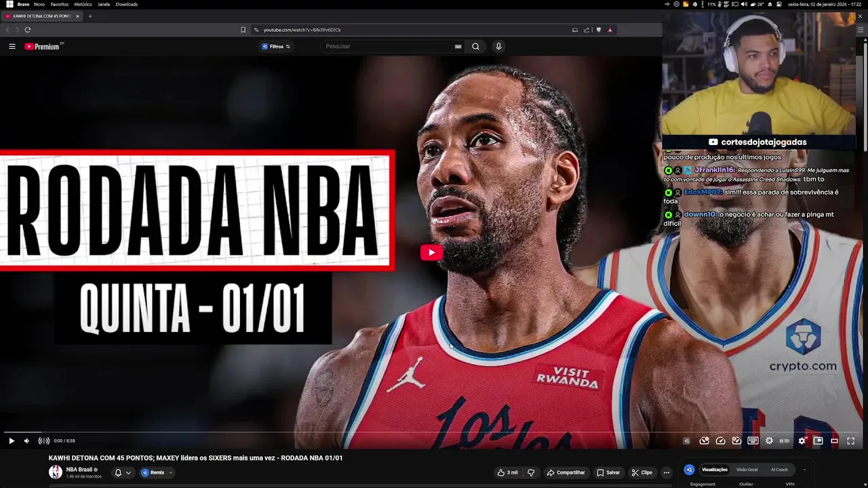This screenshot has height=488, width=868.
Task: Bookmark this page with bookmark icon
Action: (243, 30)
